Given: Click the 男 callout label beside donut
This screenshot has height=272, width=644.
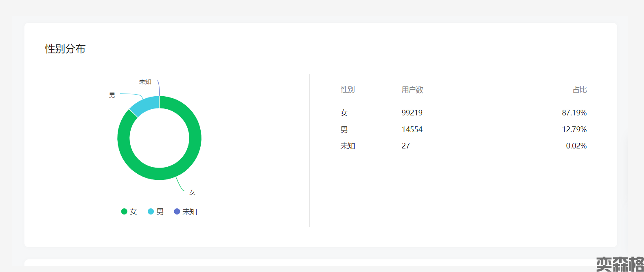Looking at the screenshot, I should pos(112,95).
